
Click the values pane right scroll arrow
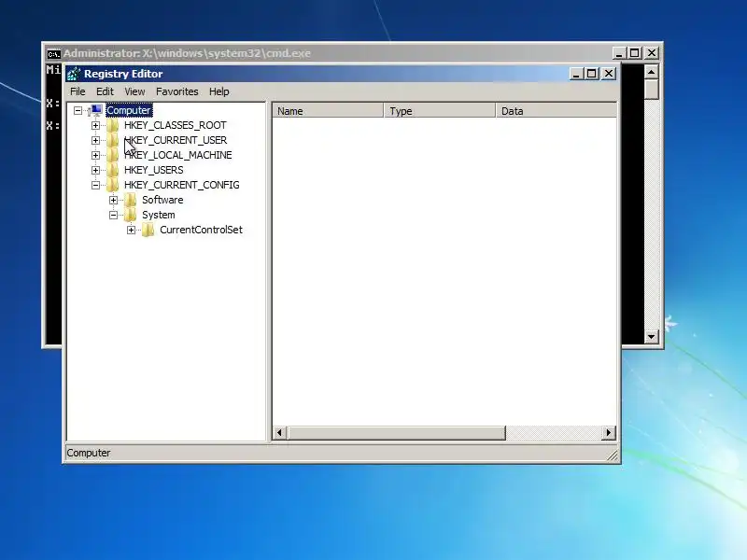[x=609, y=433]
